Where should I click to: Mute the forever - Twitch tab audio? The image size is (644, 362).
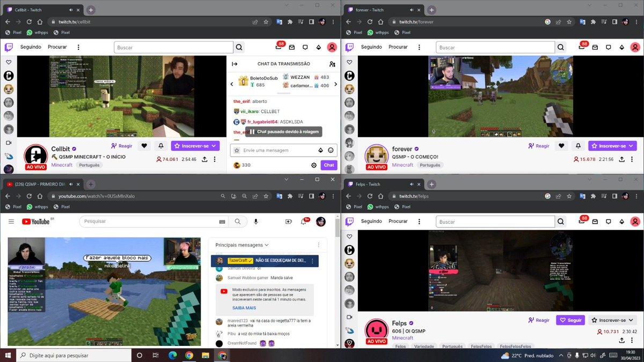[x=413, y=10]
